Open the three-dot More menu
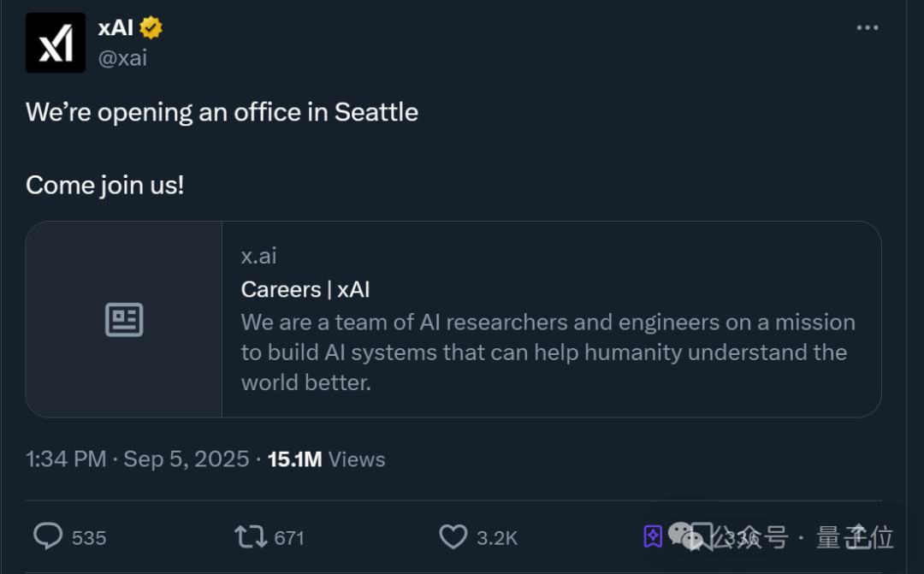The width and height of the screenshot is (924, 574). [868, 27]
